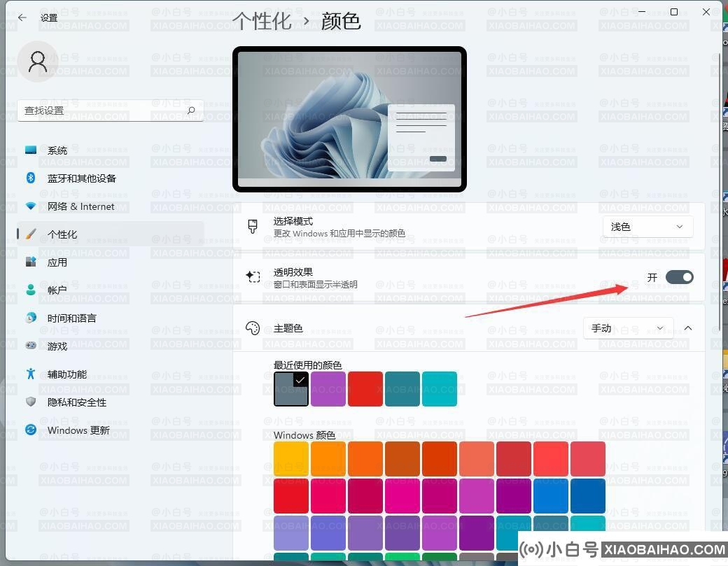Click the 系统 monitor icon
Viewport: 728px width, 566px height.
pyautogui.click(x=31, y=150)
